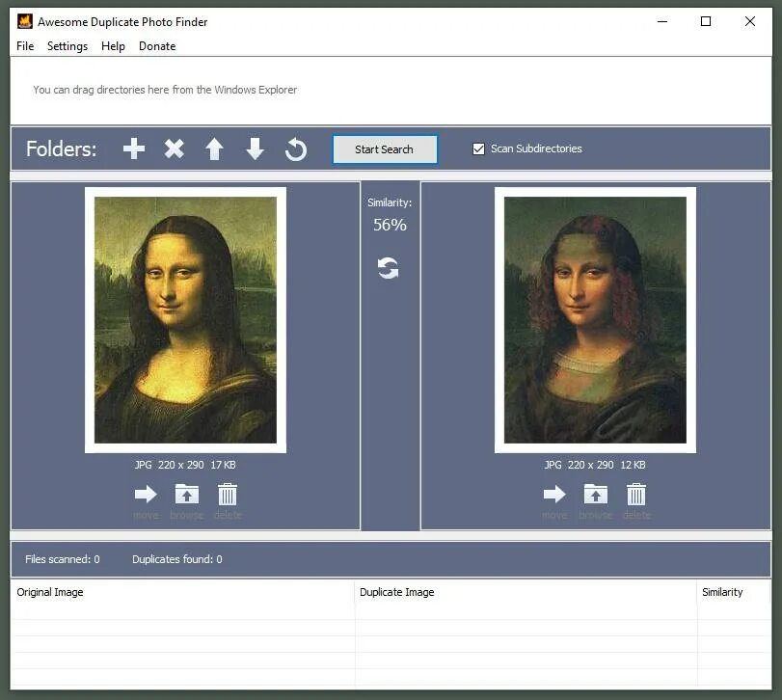782x700 pixels.
Task: Open the File menu
Action: [x=25, y=46]
